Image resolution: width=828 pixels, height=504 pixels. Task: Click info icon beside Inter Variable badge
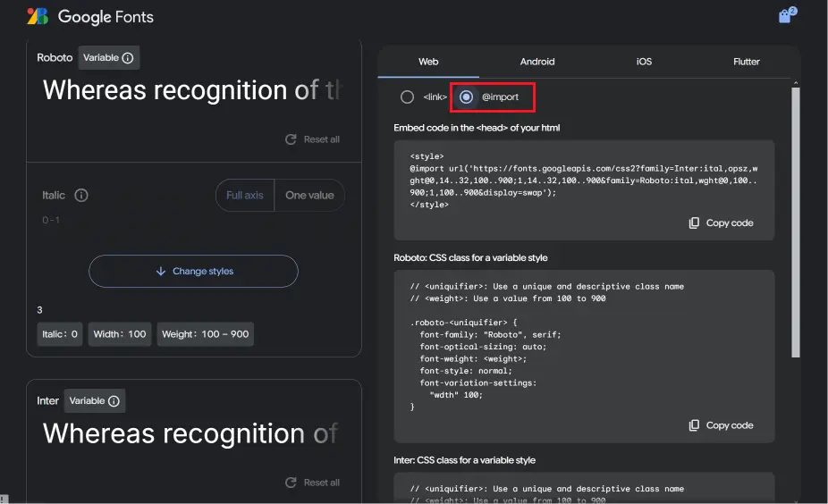114,401
